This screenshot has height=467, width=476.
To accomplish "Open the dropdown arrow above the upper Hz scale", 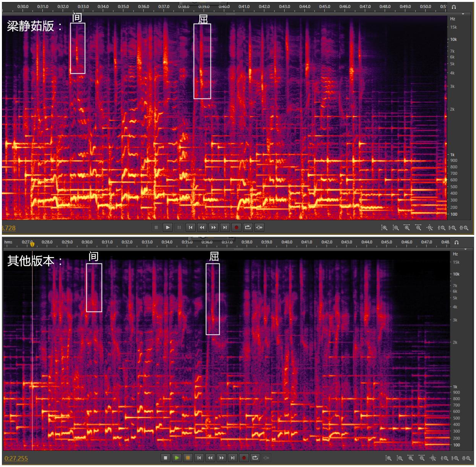I will pyautogui.click(x=463, y=14).
